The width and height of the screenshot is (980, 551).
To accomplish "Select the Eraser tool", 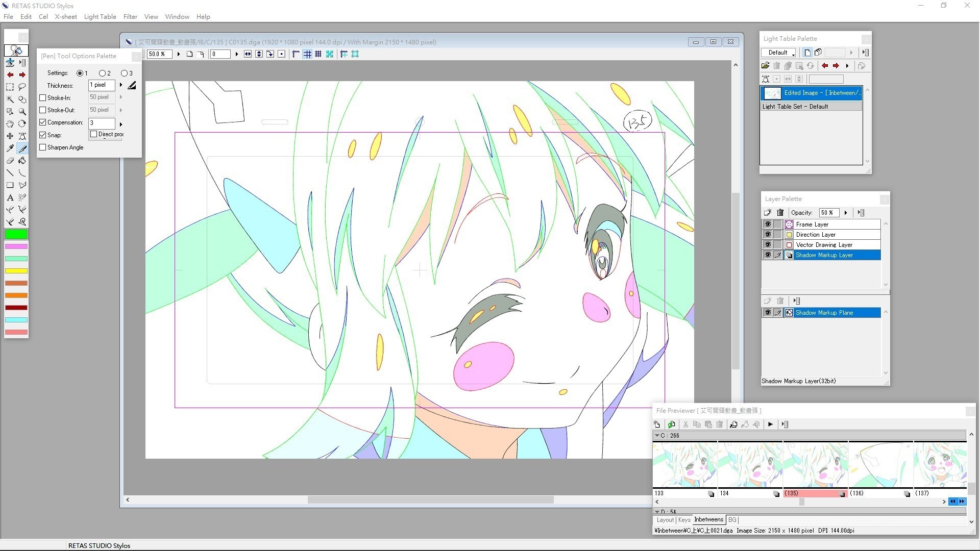I will (x=10, y=161).
